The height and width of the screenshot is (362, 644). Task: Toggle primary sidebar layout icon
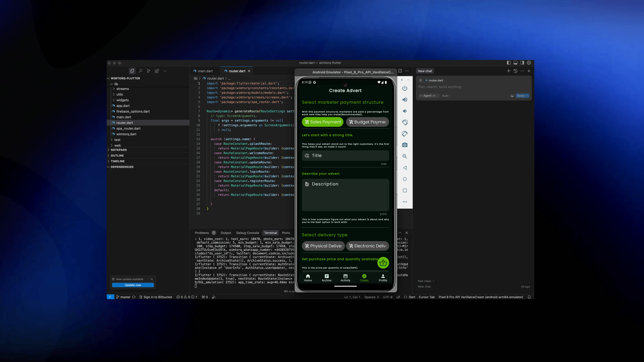point(509,63)
